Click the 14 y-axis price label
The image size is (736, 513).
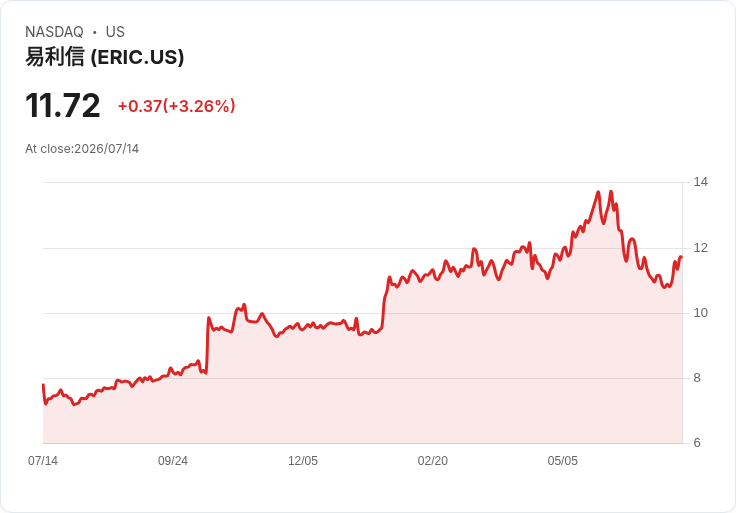click(700, 182)
